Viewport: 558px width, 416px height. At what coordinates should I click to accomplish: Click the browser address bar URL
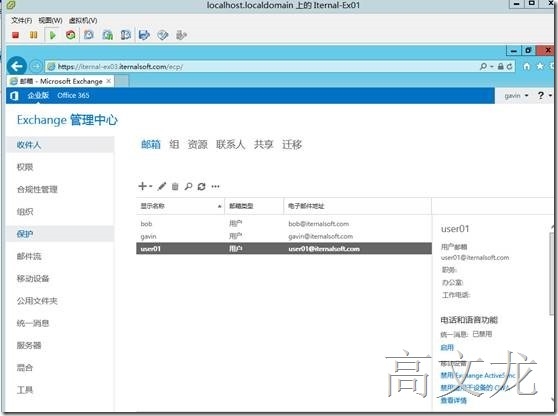[120, 67]
